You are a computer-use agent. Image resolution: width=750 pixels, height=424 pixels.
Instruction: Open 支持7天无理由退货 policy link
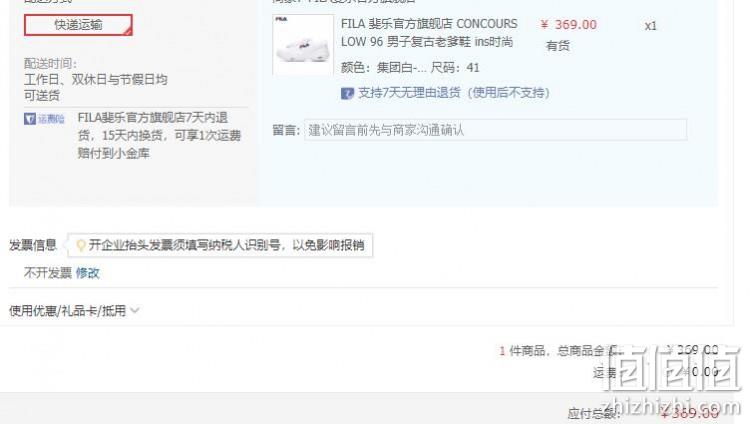click(x=454, y=93)
